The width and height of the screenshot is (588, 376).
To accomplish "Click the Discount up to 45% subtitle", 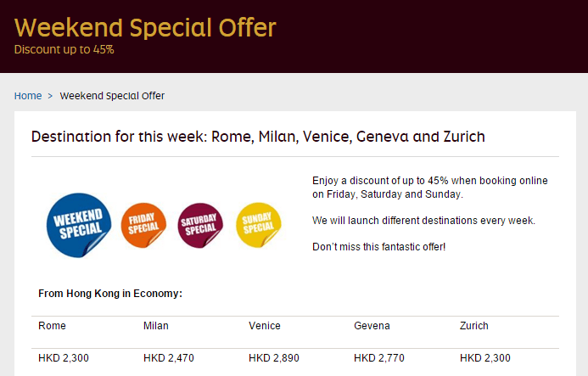I will [x=64, y=49].
